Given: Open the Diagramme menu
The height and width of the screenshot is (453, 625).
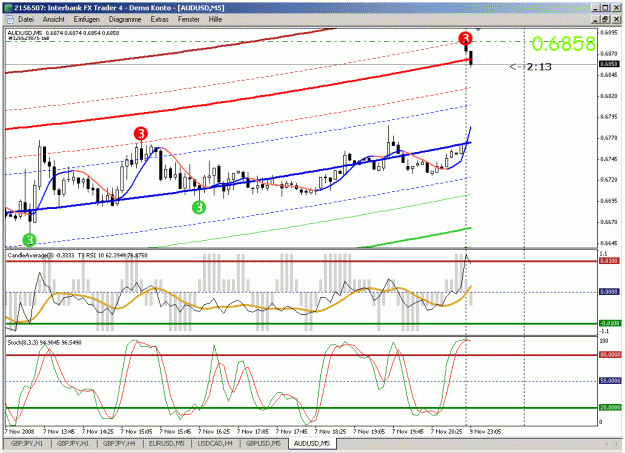Looking at the screenshot, I should pos(125,19).
